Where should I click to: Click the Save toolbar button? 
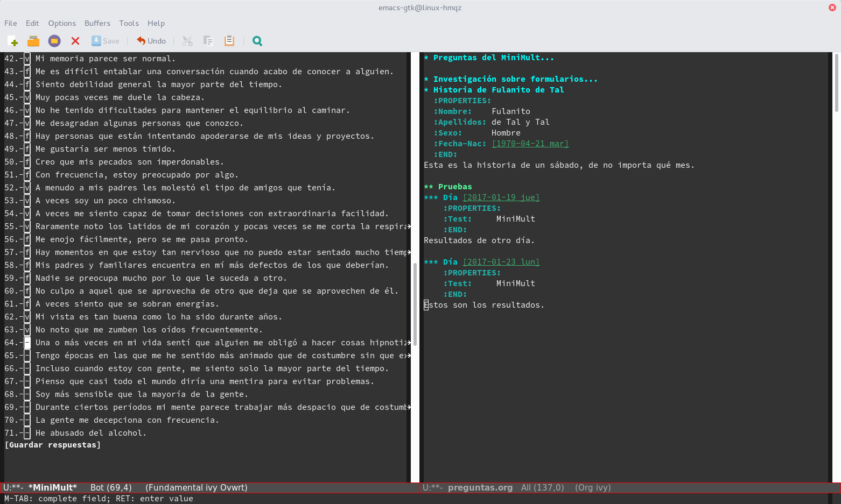coord(106,41)
